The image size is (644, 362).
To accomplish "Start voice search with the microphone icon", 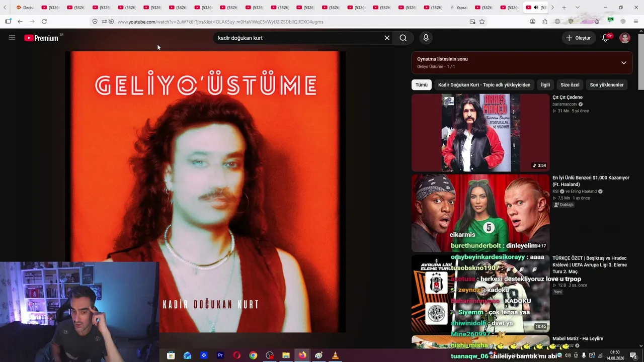I will [x=426, y=38].
